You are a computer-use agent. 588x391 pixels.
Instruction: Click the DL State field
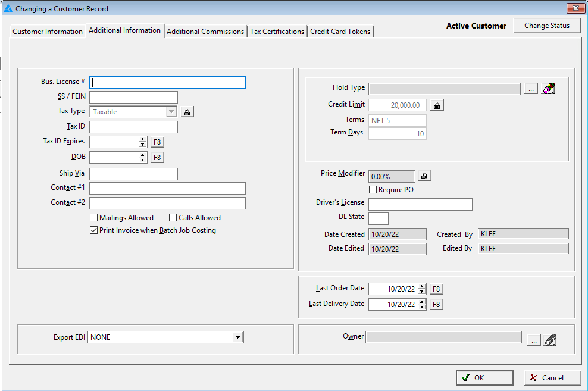click(379, 218)
